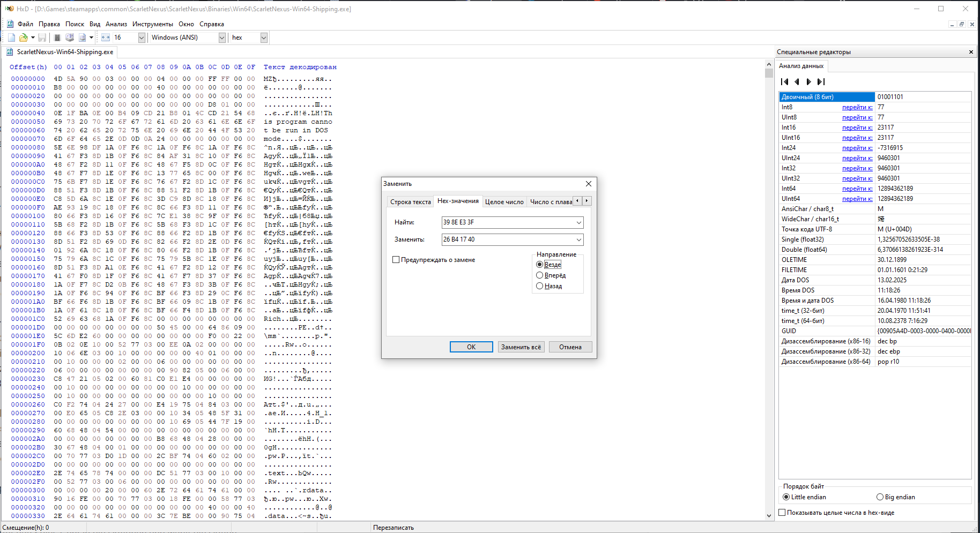980x533 pixels.
Task: Close the Заменить dialog with X
Action: [x=589, y=184]
